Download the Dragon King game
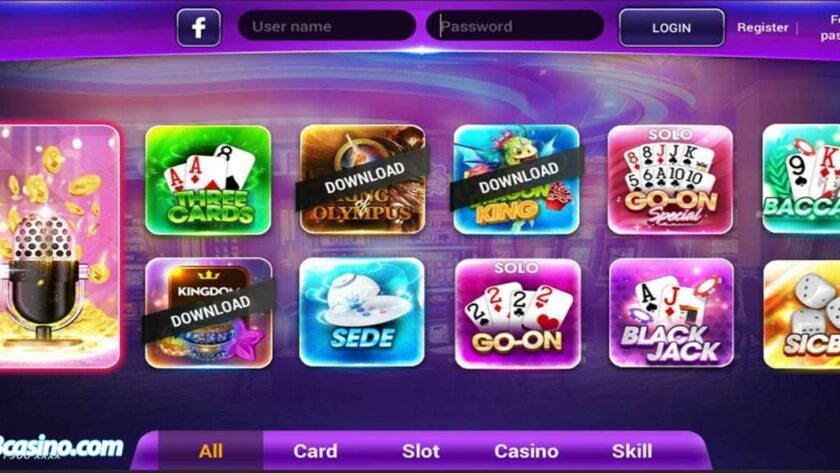This screenshot has width=840, height=473. pyautogui.click(x=516, y=179)
